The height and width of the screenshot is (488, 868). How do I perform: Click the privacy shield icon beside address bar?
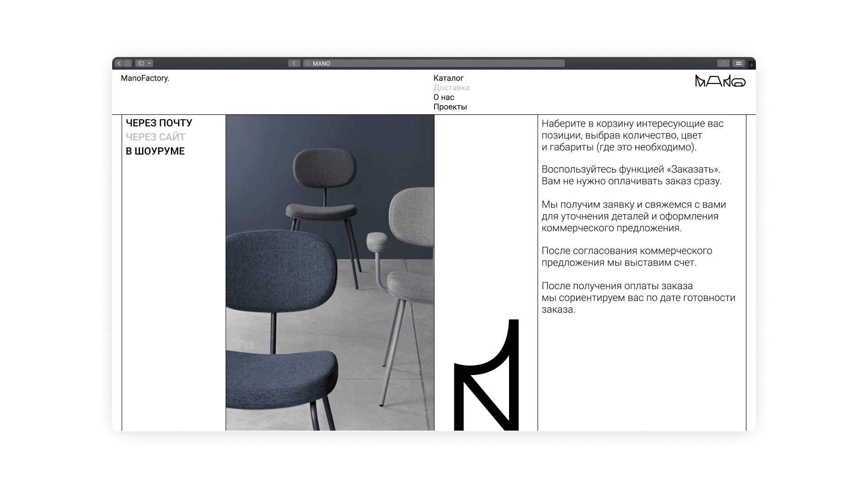(x=294, y=63)
